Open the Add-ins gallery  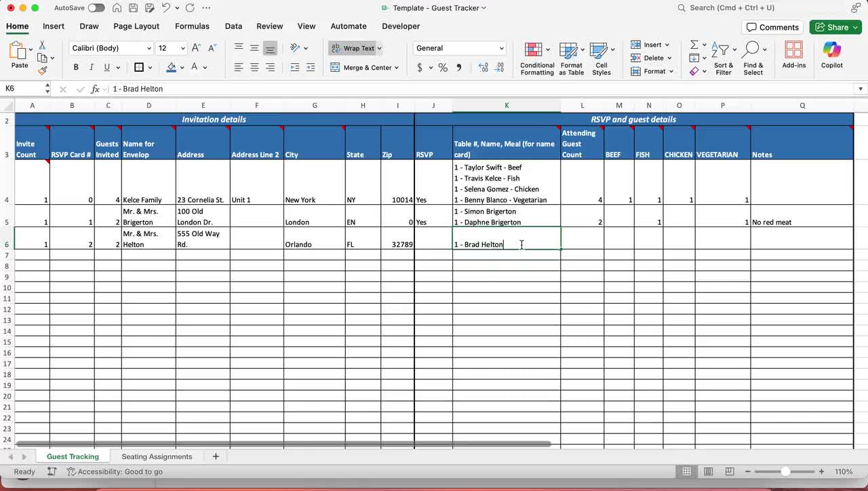793,54
